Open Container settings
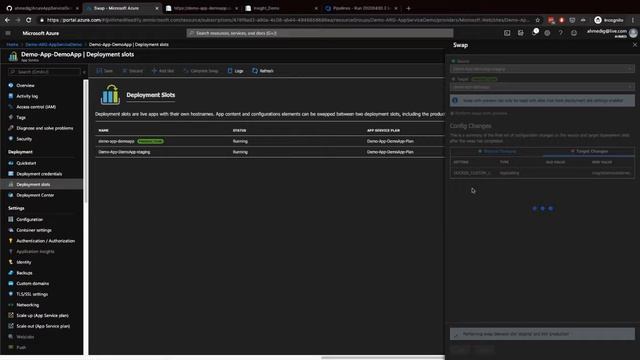 click(x=34, y=230)
